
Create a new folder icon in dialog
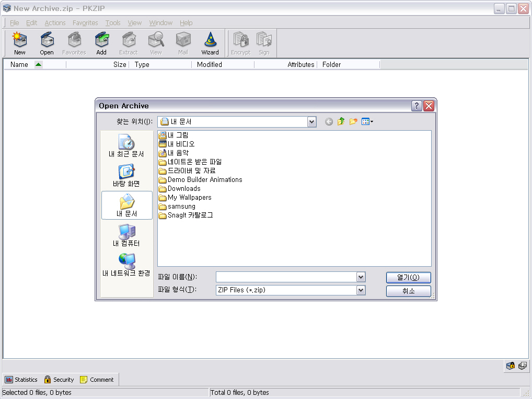click(353, 121)
